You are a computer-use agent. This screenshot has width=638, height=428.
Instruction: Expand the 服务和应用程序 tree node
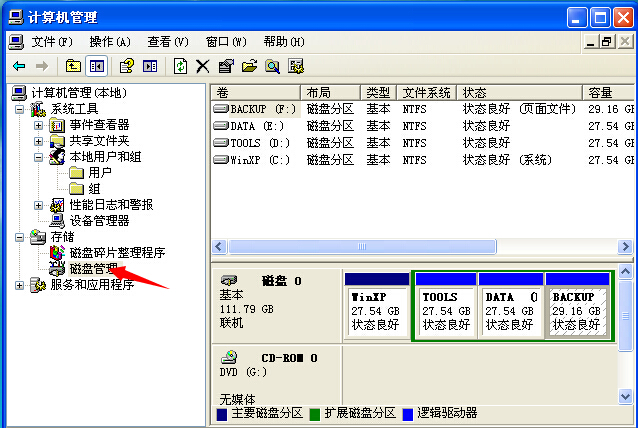(x=22, y=285)
